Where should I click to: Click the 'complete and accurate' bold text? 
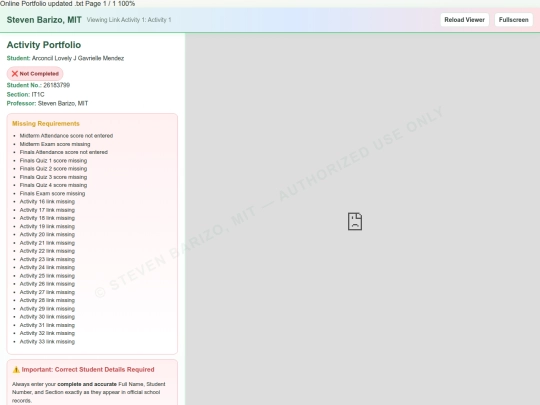(x=87, y=384)
